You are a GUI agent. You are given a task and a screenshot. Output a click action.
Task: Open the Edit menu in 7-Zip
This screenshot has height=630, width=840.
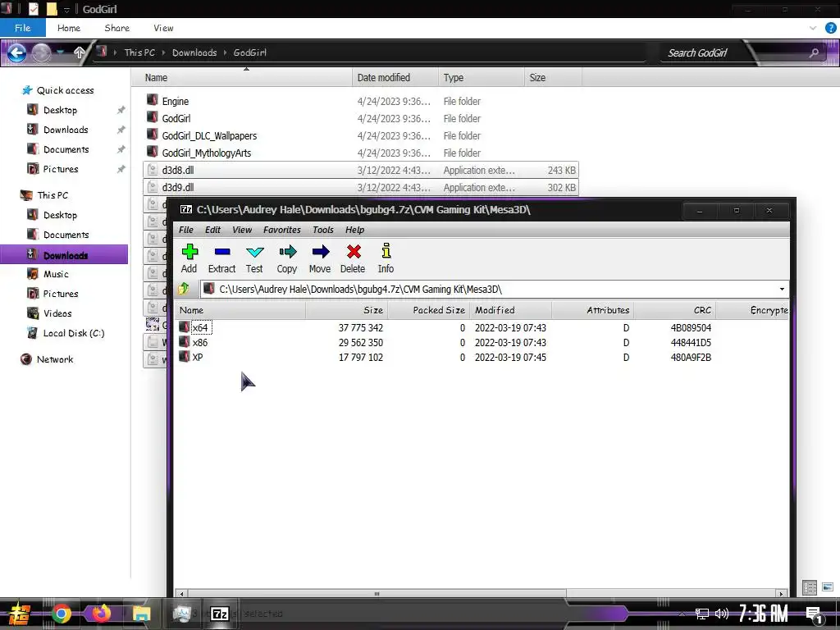click(212, 230)
